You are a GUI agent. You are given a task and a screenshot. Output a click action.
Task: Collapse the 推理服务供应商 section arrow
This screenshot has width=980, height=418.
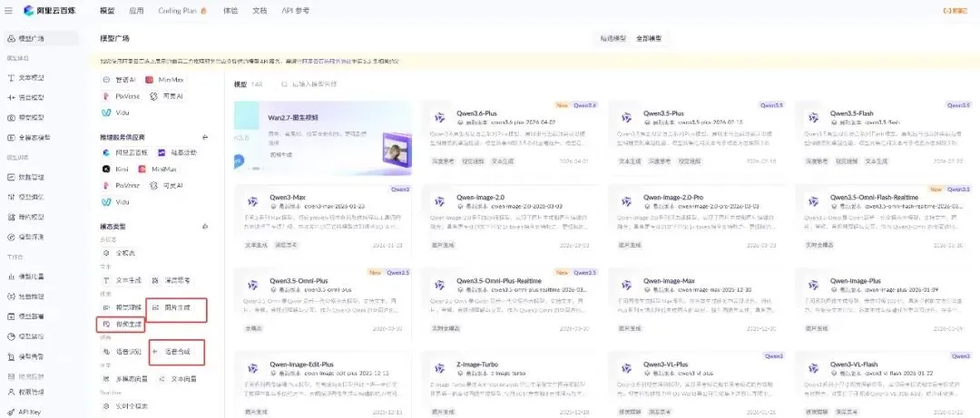tap(206, 137)
